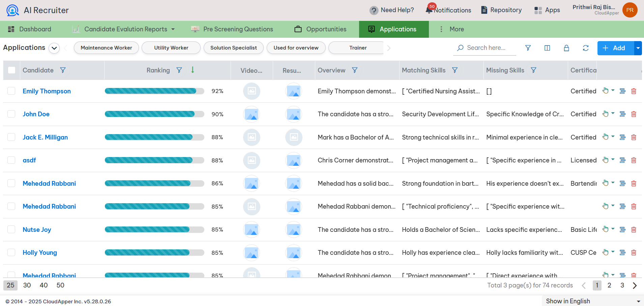
Task: Open the column visibility settings icon
Action: coord(547,48)
